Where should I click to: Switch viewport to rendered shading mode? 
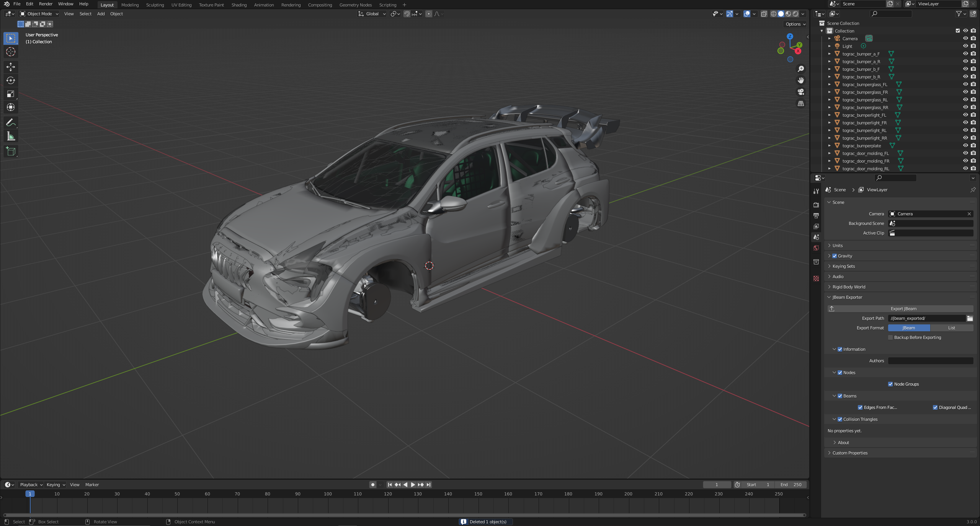(796, 14)
